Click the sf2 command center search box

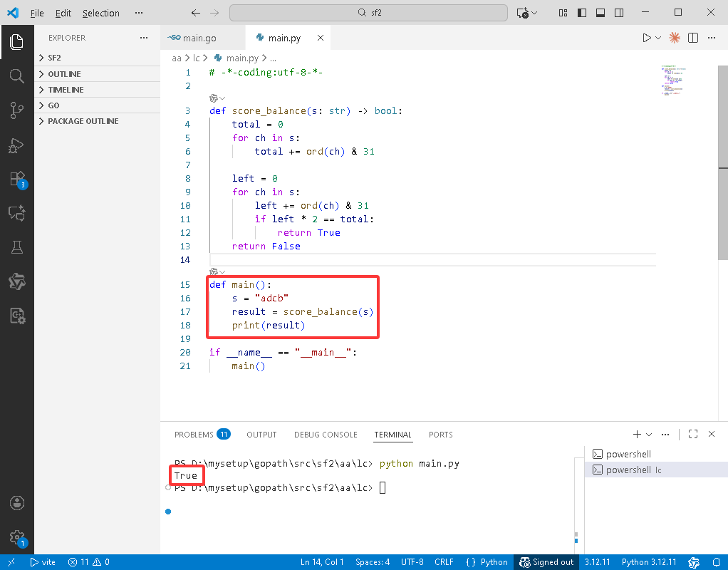point(369,13)
